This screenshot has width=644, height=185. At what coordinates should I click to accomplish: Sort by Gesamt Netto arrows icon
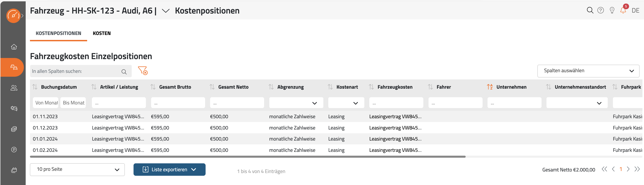tap(212, 87)
